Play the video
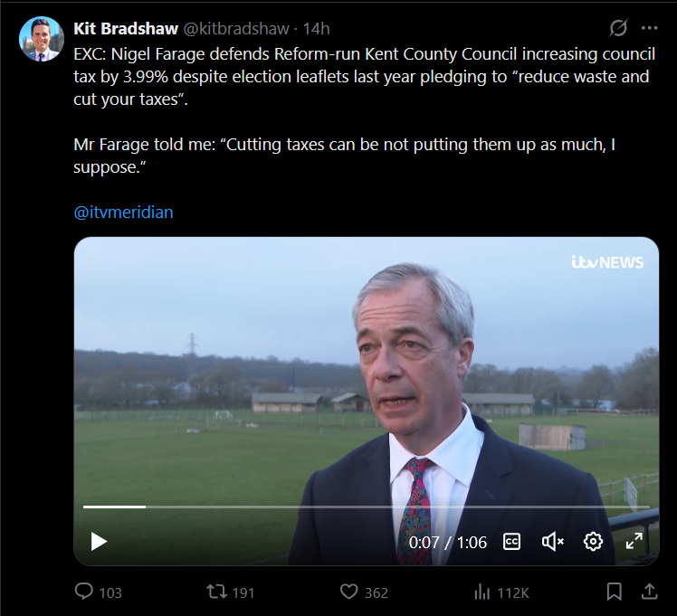This screenshot has width=677, height=616. pos(99,542)
